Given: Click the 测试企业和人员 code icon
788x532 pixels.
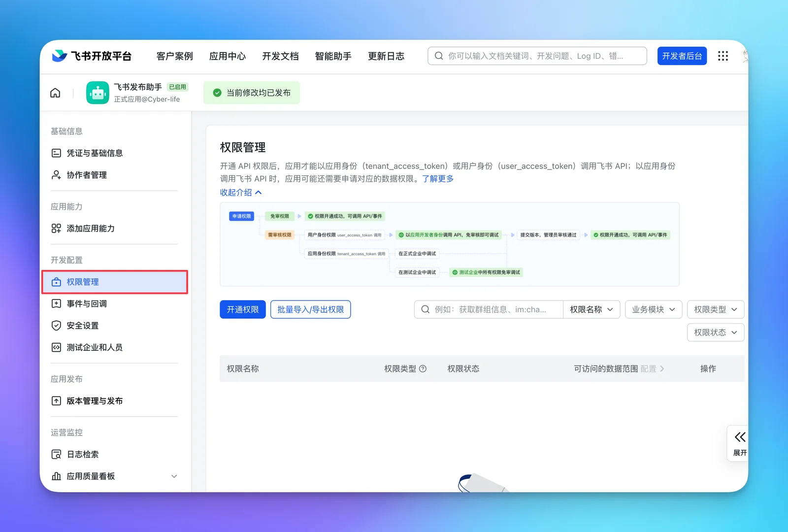Looking at the screenshot, I should (57, 347).
